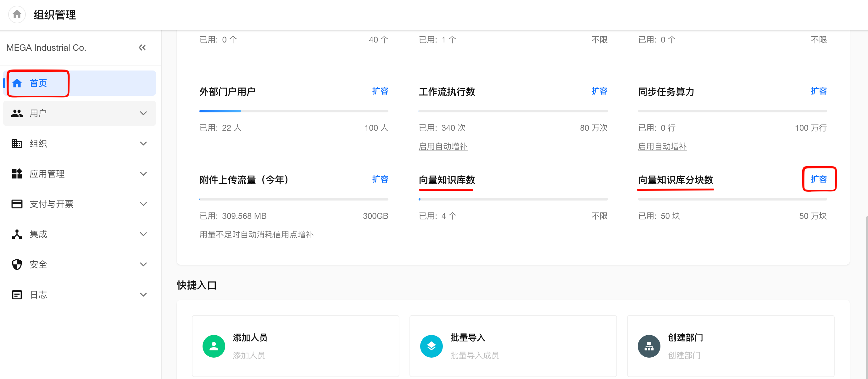Click 扩容 next to 外部门户用户
This screenshot has width=868, height=379.
click(x=380, y=91)
